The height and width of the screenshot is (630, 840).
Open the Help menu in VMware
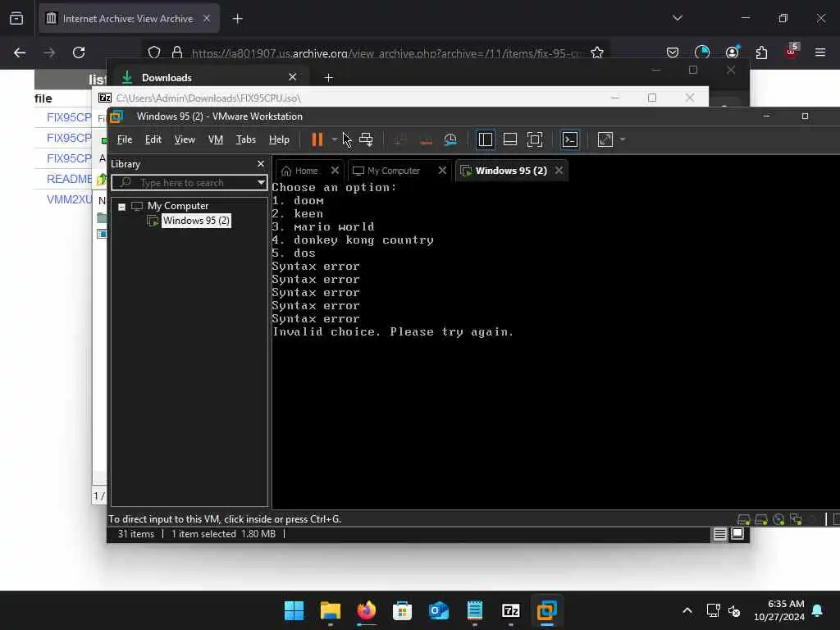279,139
